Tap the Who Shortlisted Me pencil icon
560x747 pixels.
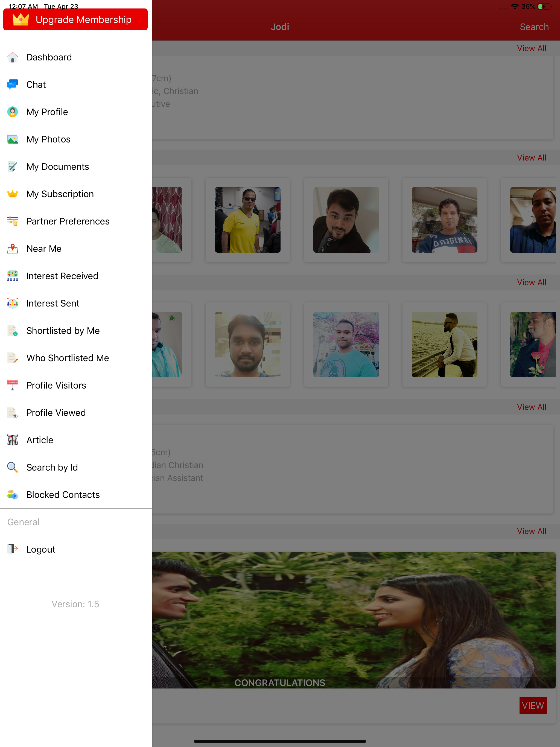click(13, 358)
